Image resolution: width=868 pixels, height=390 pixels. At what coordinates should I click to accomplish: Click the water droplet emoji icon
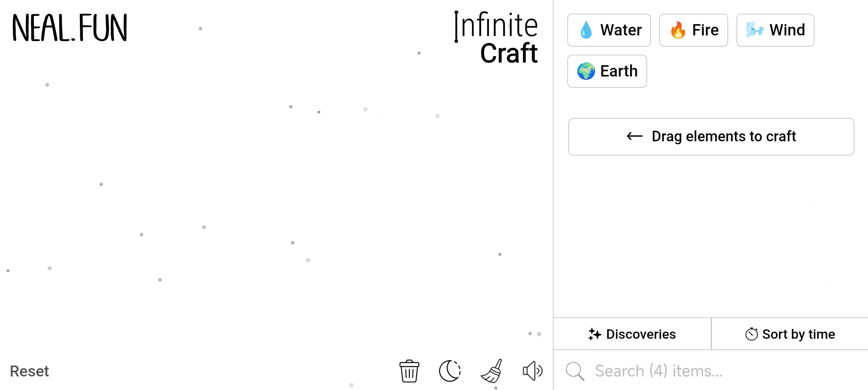pyautogui.click(x=586, y=30)
